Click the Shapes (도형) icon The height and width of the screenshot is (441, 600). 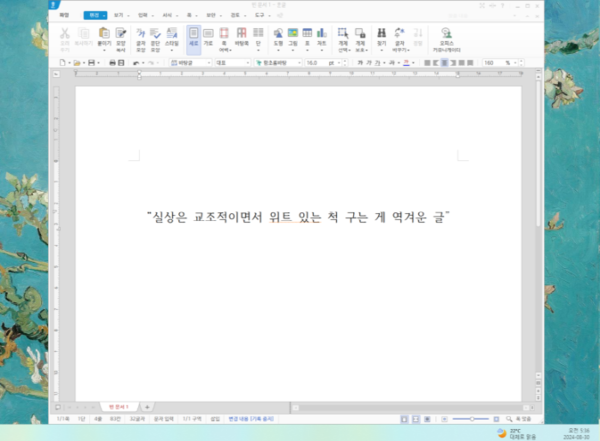(x=278, y=33)
